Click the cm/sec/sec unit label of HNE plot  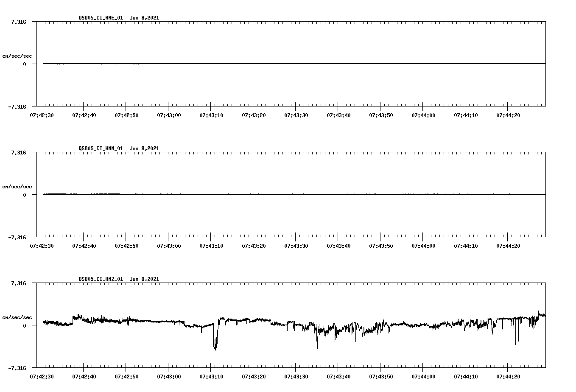(17, 56)
